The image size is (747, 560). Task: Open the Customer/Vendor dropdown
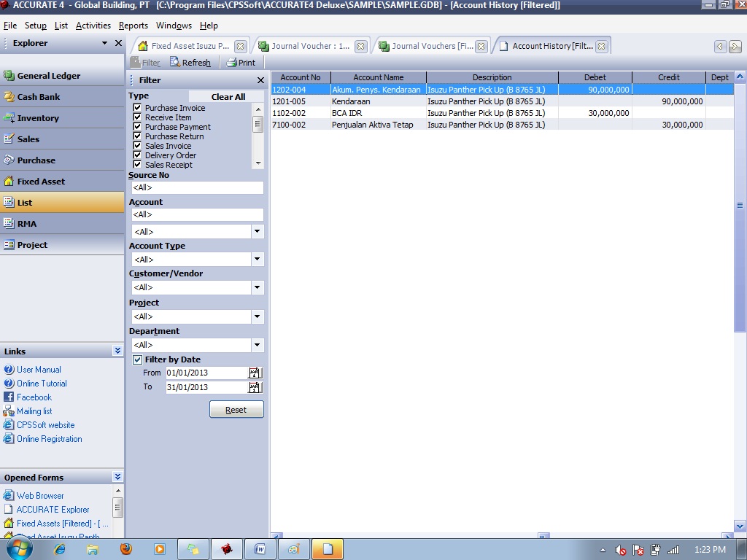258,287
